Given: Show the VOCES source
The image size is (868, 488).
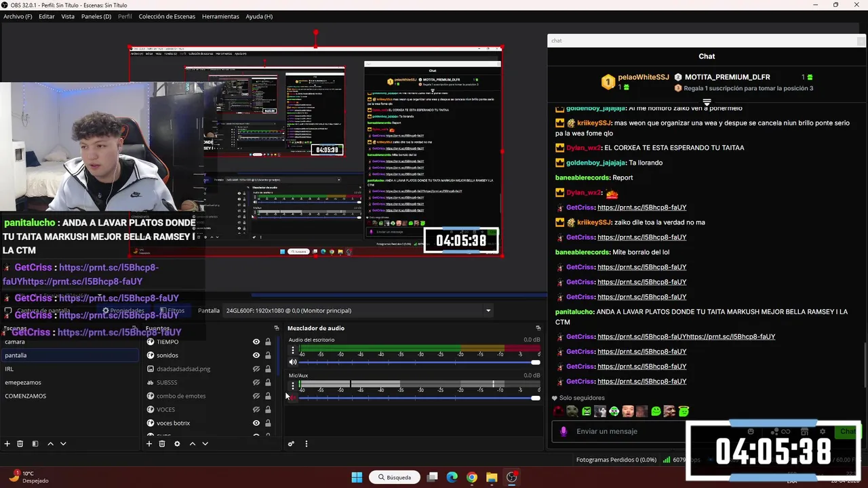Looking at the screenshot, I should [x=256, y=409].
